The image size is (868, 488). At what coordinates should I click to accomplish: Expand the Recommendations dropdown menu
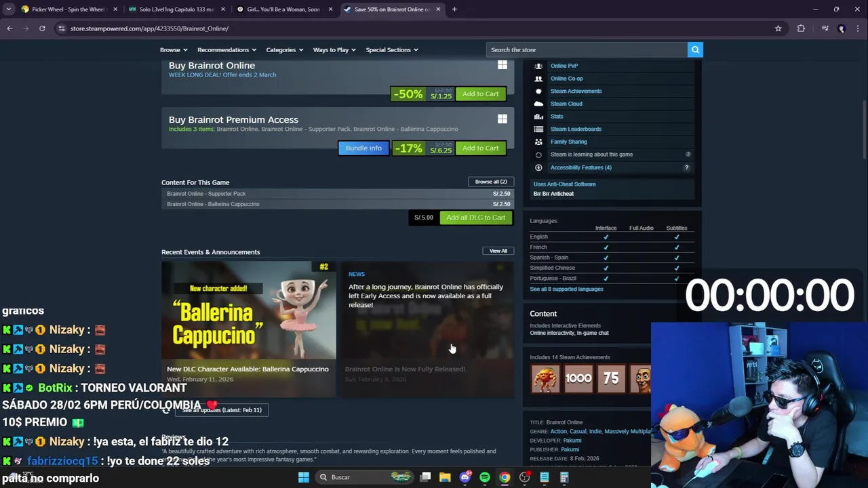(226, 49)
